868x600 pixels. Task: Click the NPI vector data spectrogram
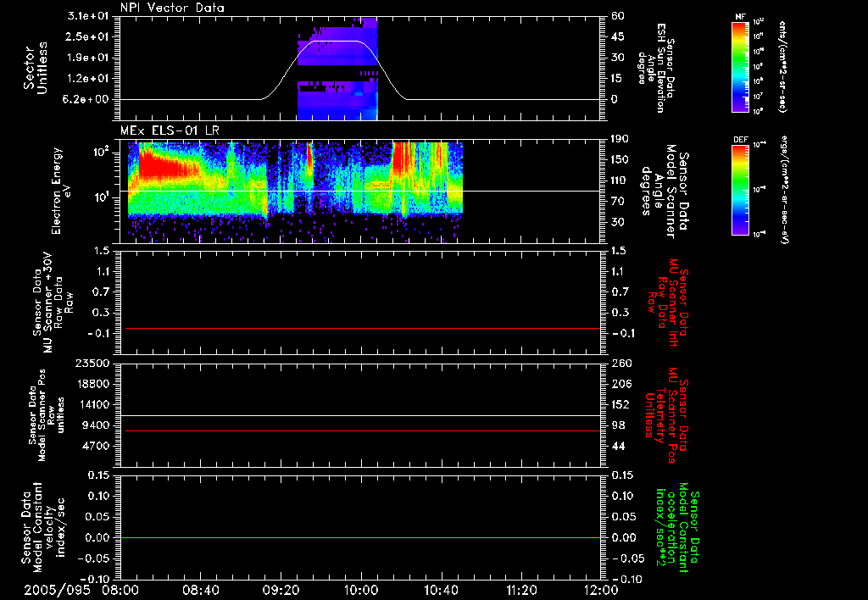coord(337,69)
